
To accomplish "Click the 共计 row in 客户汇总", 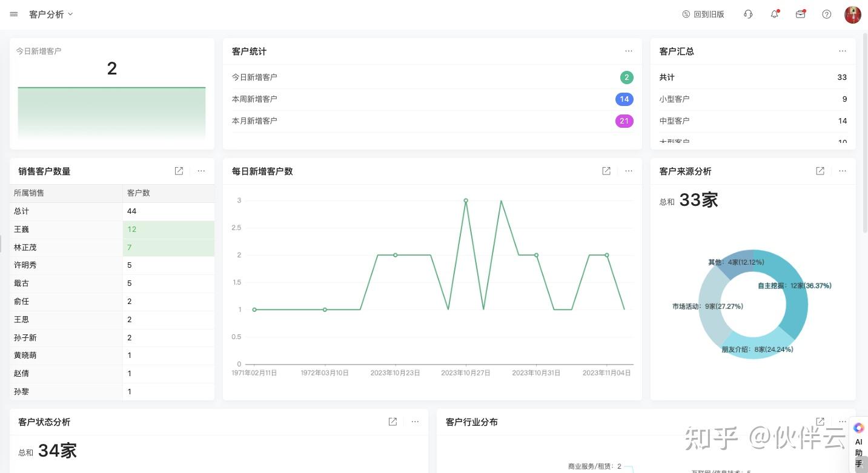I will [x=753, y=78].
